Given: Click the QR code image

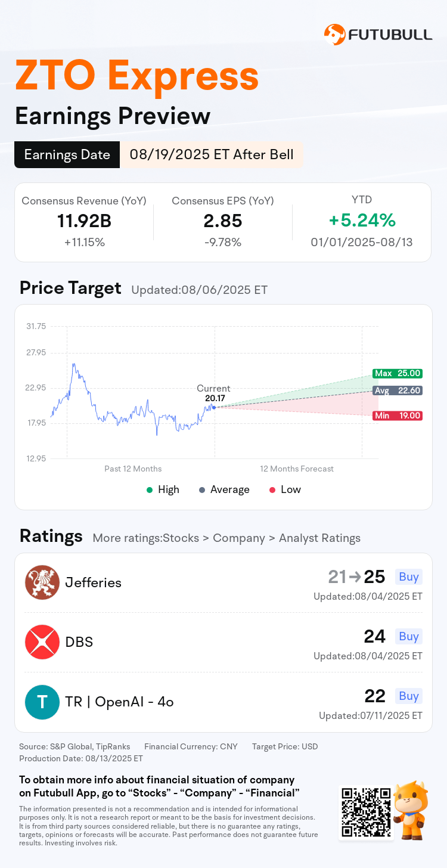Looking at the screenshot, I should [x=365, y=811].
